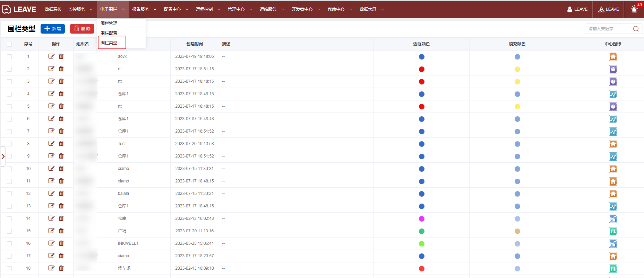This screenshot has width=644, height=278.
Task: Click the delete icon in row 15
Action: click(61, 231)
